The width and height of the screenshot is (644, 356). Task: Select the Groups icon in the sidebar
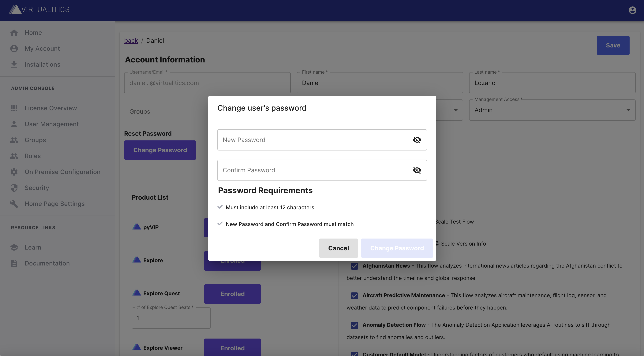tap(14, 140)
